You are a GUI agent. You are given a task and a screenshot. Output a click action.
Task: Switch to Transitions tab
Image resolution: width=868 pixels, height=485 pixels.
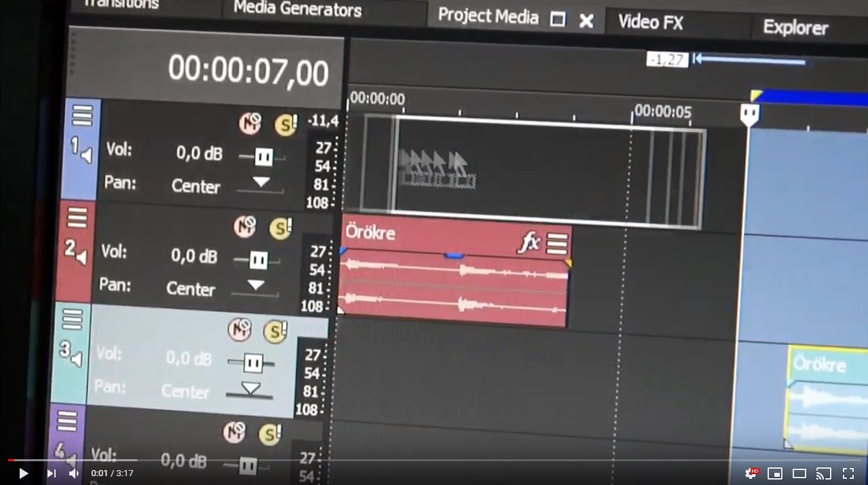point(120,4)
